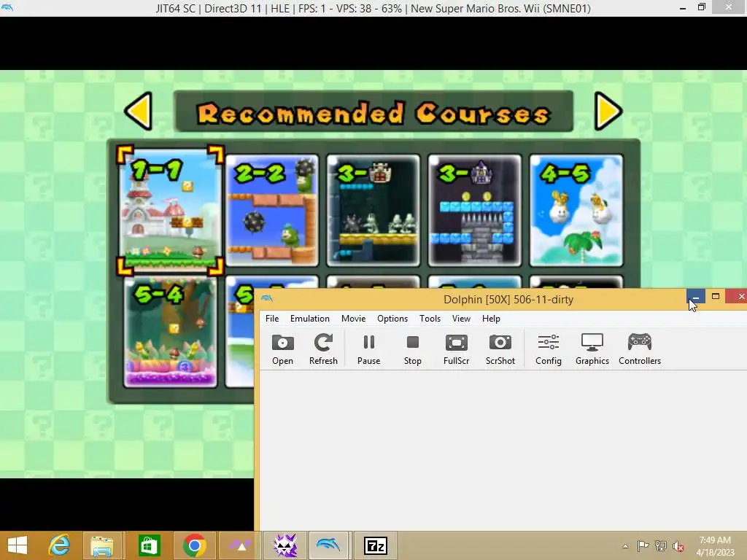Viewport: 747px width, 560px height.
Task: Open the Controllers settings
Action: (640, 349)
